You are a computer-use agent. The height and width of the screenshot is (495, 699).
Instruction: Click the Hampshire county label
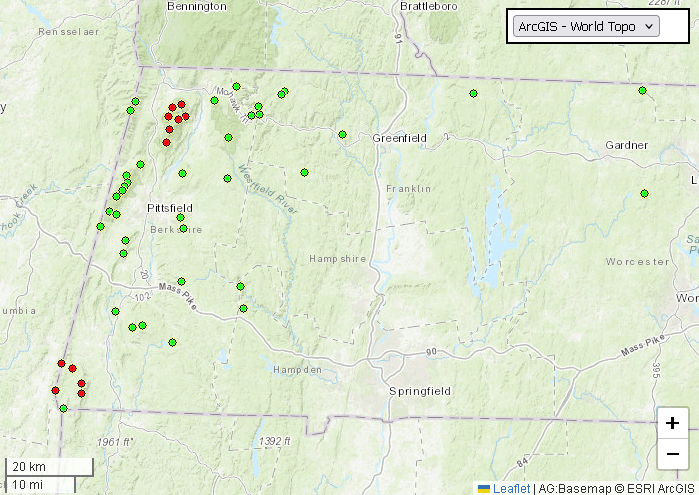tap(338, 259)
